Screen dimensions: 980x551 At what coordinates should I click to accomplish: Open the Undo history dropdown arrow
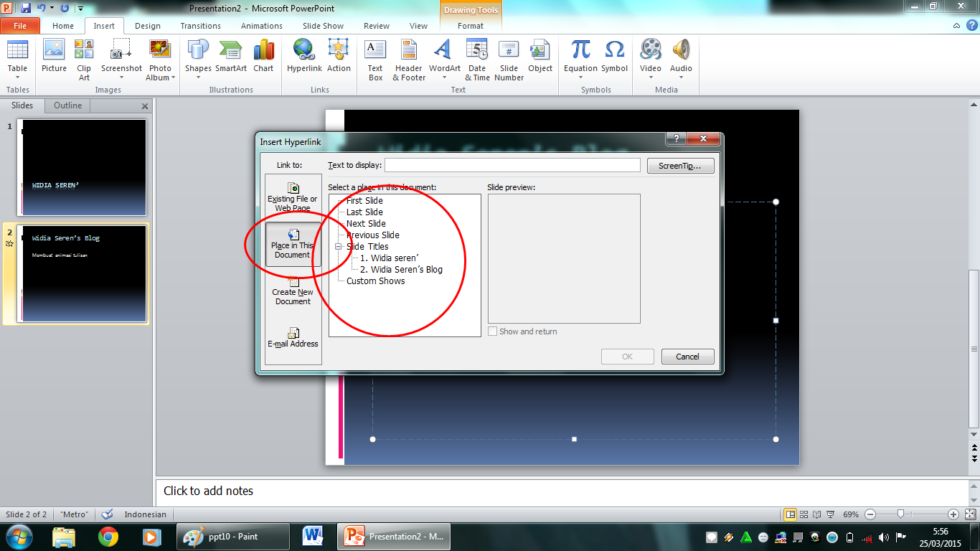[x=52, y=9]
